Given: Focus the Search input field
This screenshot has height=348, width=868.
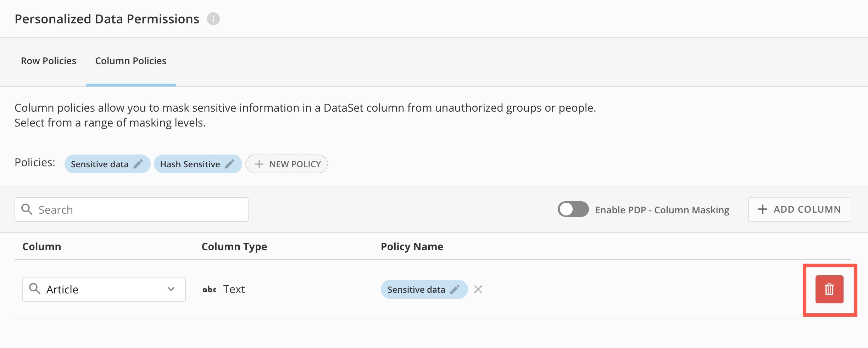Looking at the screenshot, I should [138, 209].
